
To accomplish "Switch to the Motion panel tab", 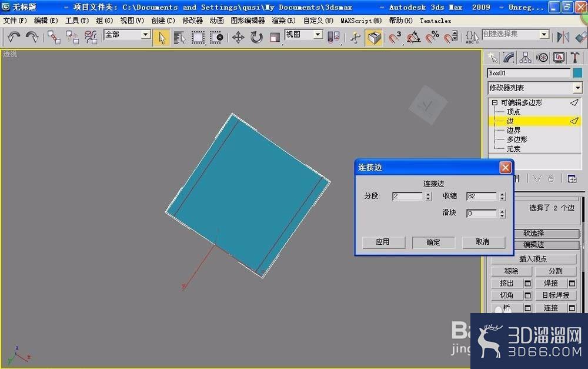I will coord(542,58).
